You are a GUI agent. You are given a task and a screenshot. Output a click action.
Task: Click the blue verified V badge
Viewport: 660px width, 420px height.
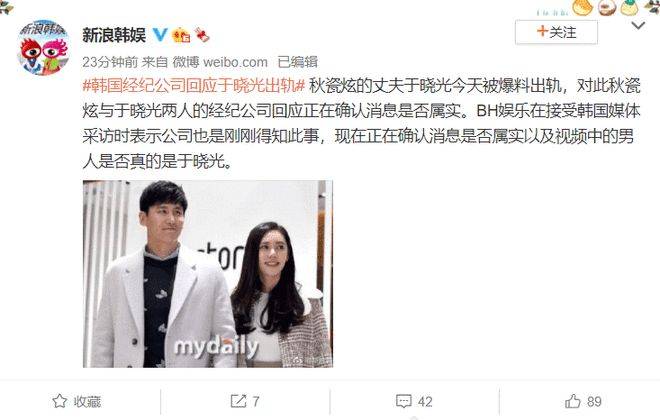coord(160,35)
